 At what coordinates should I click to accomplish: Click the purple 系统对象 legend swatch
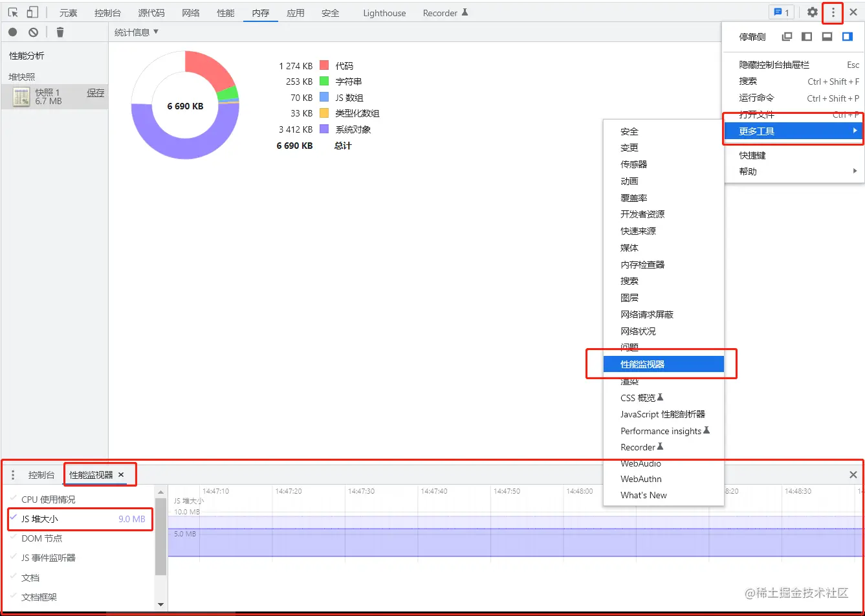324,129
